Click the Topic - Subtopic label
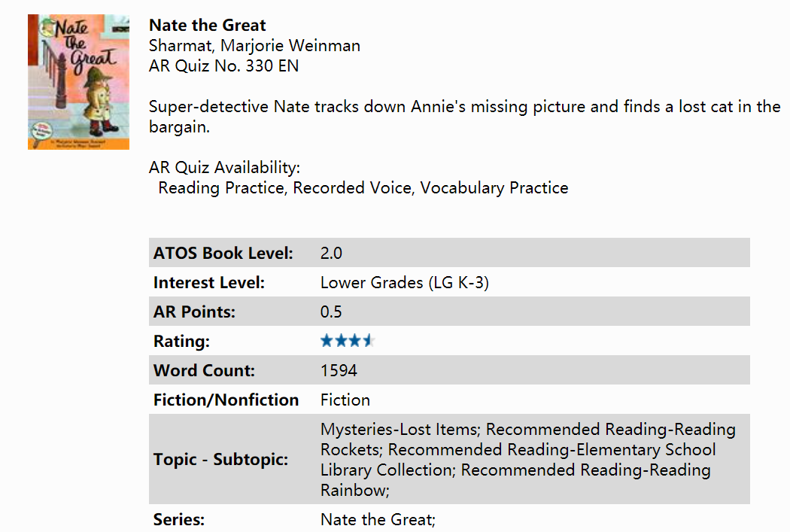 tap(220, 459)
